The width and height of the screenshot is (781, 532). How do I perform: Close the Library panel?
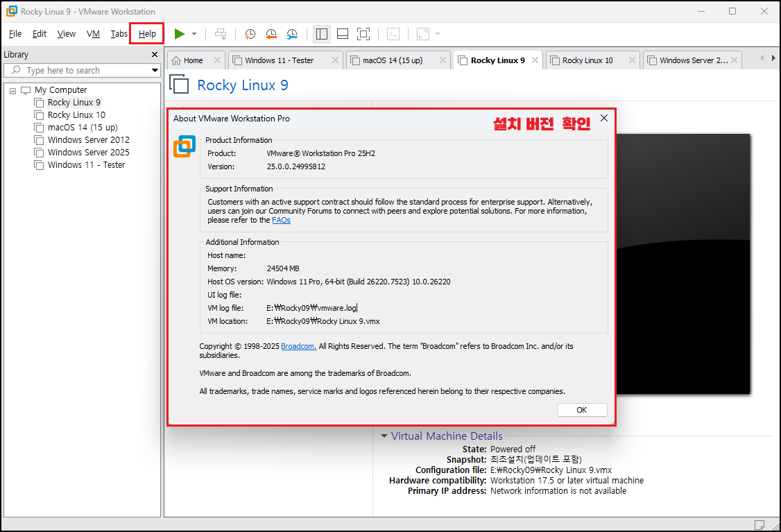(x=155, y=54)
